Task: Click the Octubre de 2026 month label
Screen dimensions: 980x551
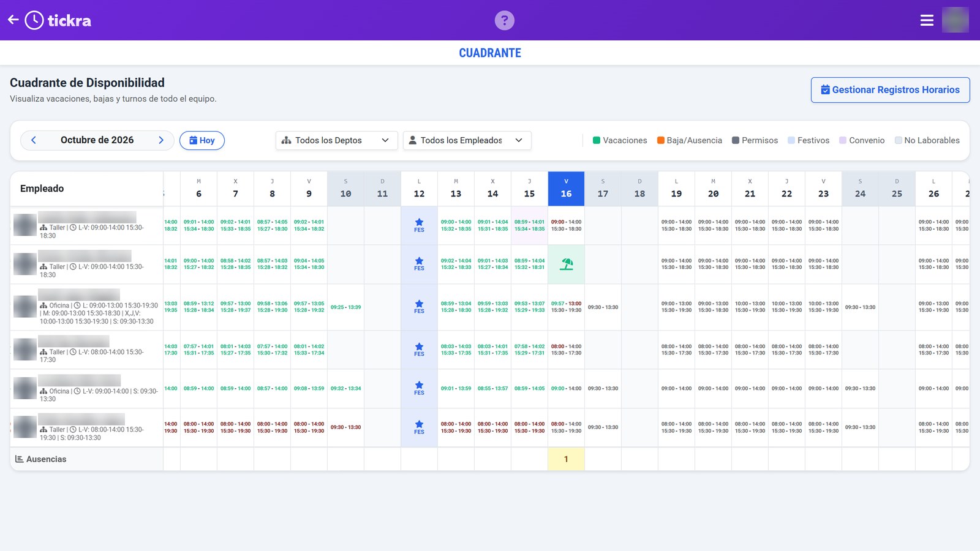Action: tap(97, 140)
